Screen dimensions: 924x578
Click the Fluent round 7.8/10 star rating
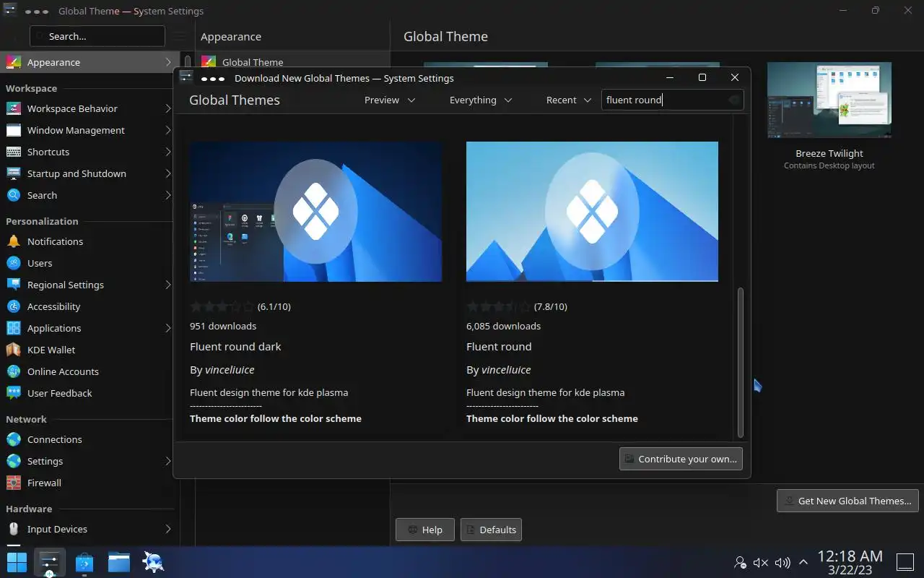tap(499, 306)
